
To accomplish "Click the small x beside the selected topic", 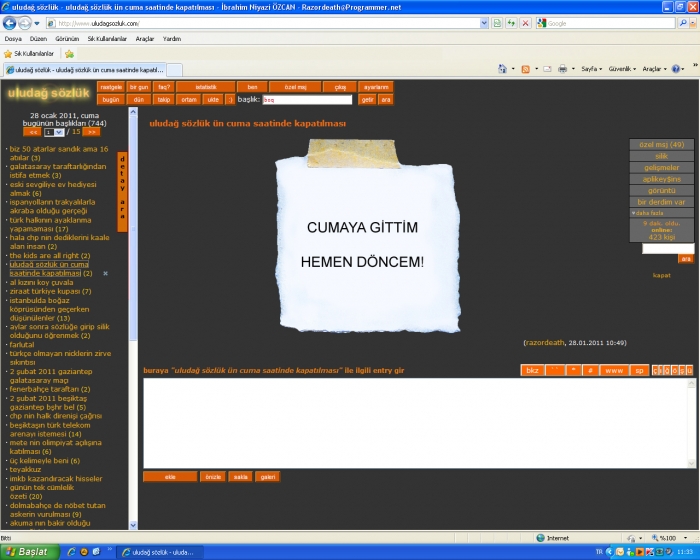I will coord(105,273).
